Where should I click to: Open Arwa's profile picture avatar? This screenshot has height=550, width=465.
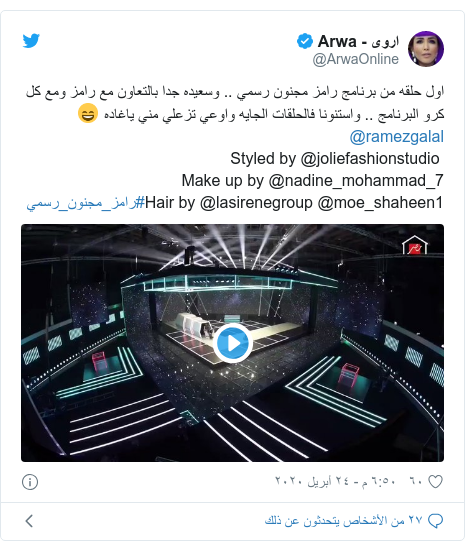point(426,48)
